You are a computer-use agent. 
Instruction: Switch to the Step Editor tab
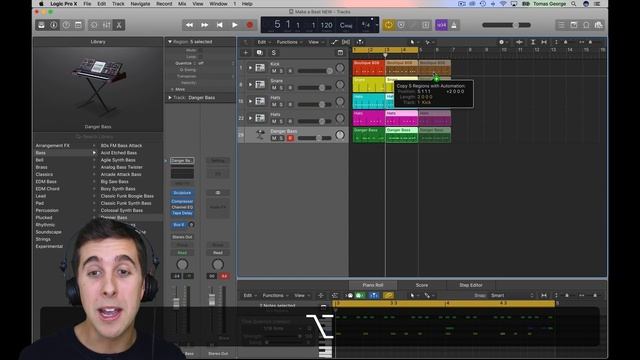pyautogui.click(x=471, y=285)
